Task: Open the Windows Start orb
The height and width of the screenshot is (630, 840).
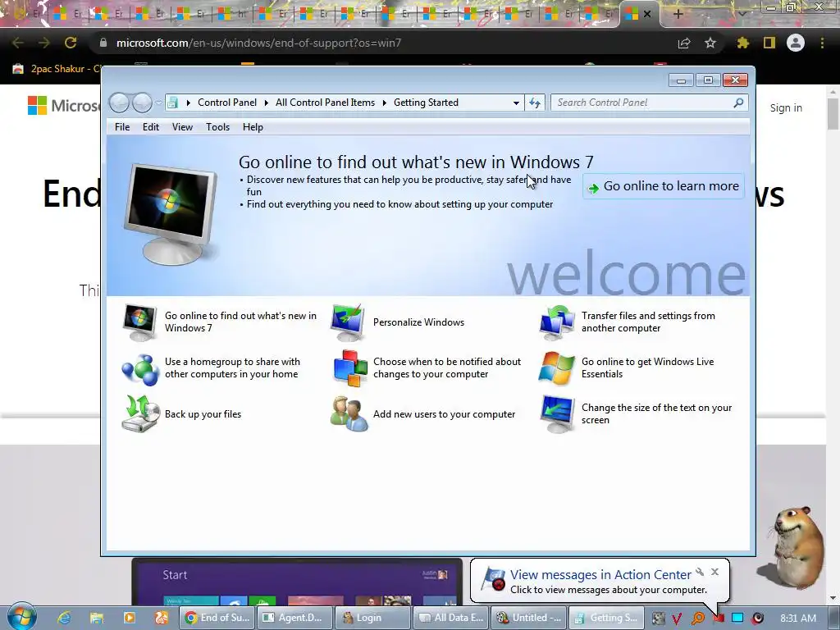Action: click(21, 616)
